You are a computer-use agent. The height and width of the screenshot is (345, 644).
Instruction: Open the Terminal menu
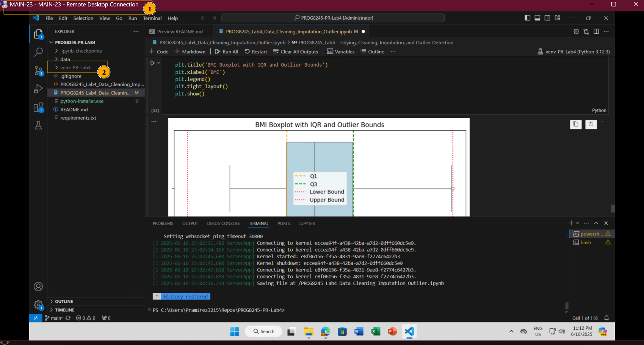tap(152, 18)
